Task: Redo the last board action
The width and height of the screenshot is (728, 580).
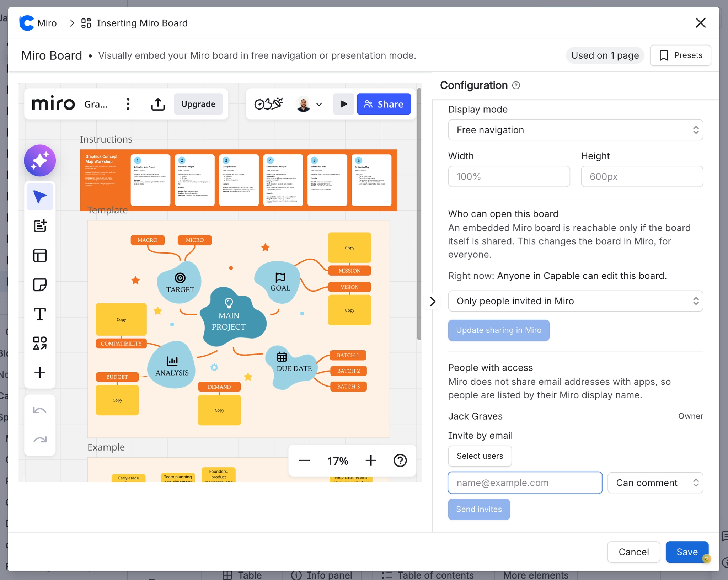Action: click(40, 440)
